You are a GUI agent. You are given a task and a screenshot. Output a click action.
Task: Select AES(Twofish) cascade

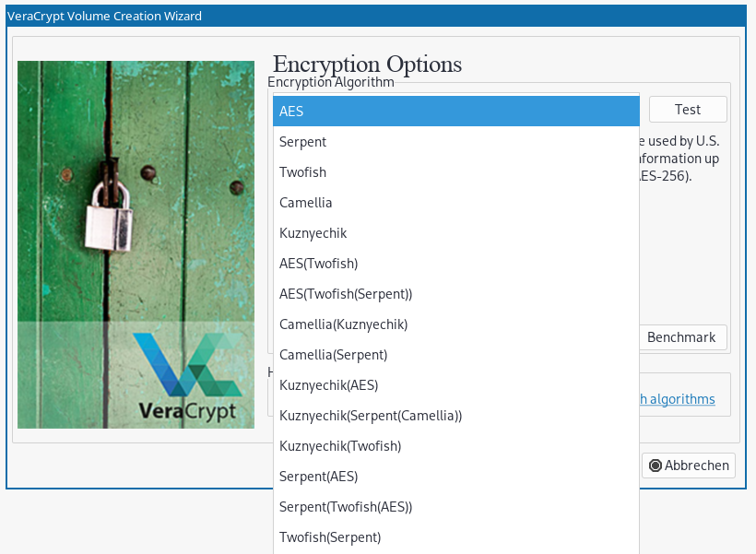pos(456,264)
